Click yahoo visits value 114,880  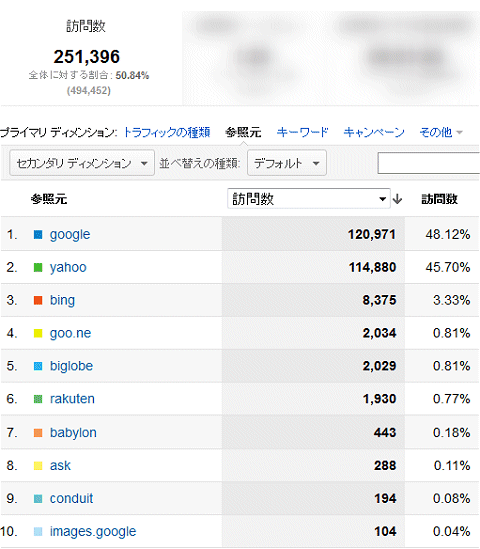click(x=373, y=267)
